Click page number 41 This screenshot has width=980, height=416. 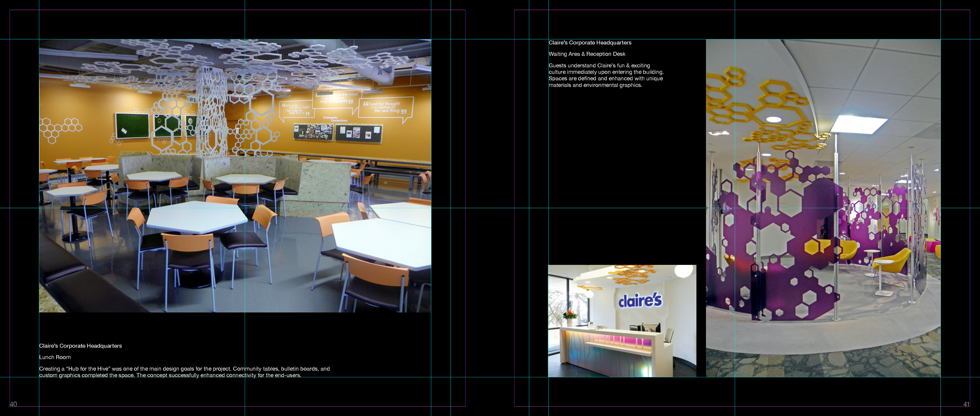click(966, 404)
